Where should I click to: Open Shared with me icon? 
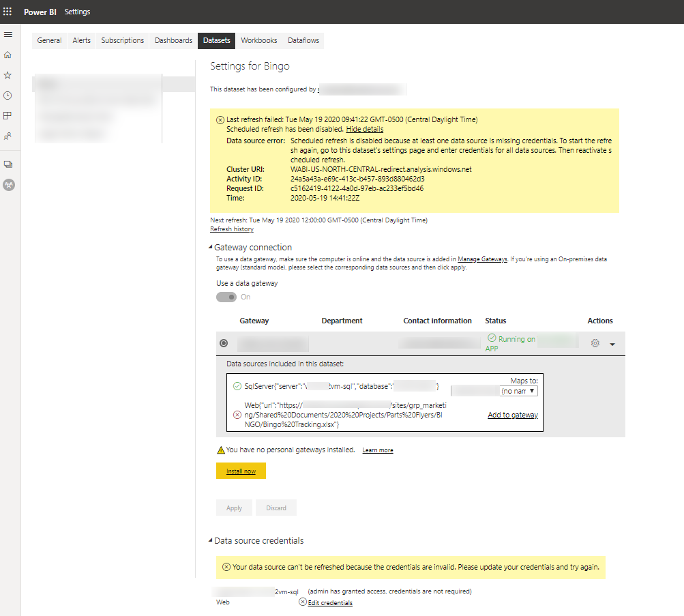[8, 136]
